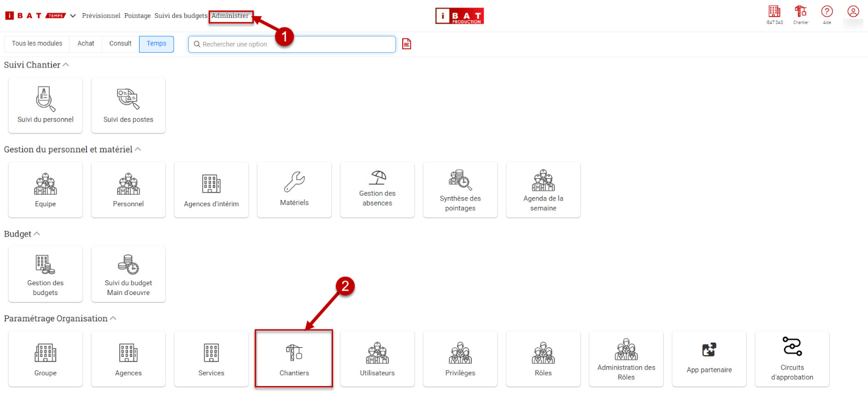Screen dimensions: 868x397
Task: Open the Matériels wrench tile
Action: click(x=294, y=190)
